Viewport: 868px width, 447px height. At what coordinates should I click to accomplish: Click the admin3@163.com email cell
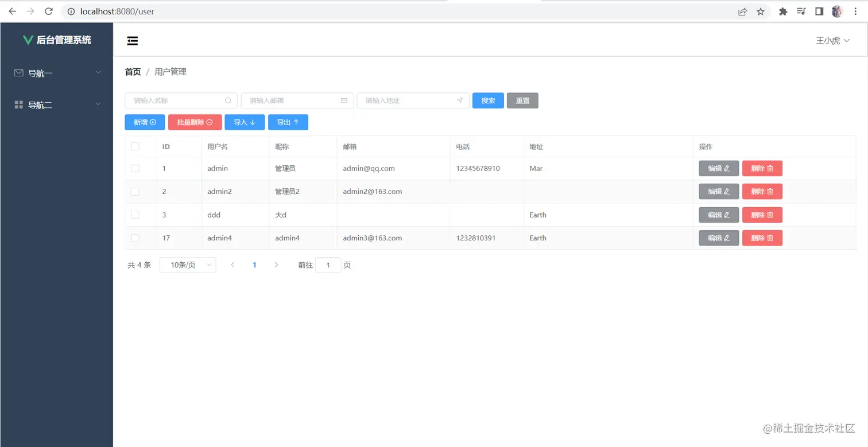(372, 238)
